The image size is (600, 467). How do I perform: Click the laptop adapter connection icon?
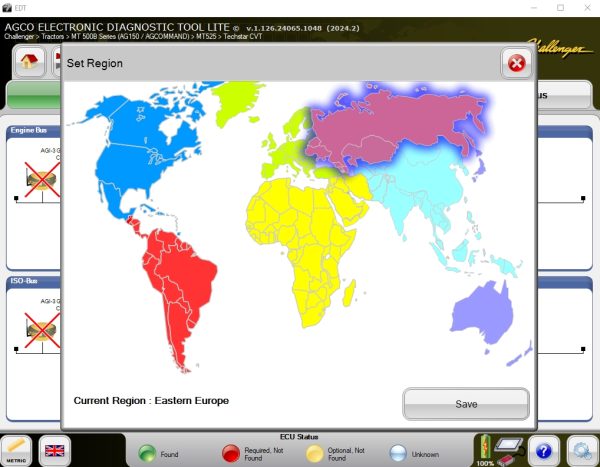pos(509,450)
